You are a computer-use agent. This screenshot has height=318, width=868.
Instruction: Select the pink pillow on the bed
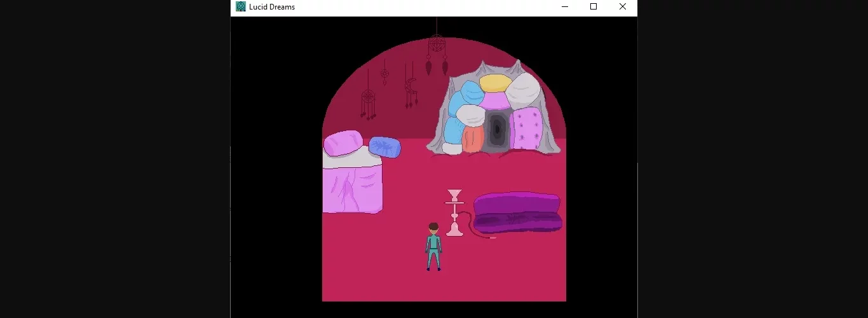343,142
